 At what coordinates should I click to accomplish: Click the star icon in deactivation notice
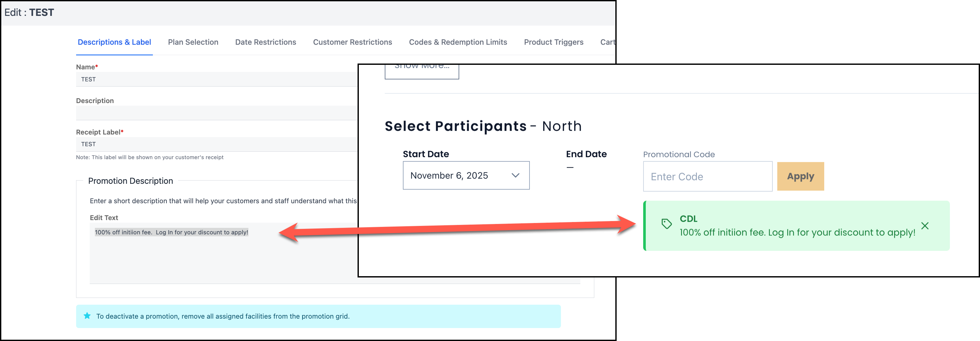[x=87, y=316]
